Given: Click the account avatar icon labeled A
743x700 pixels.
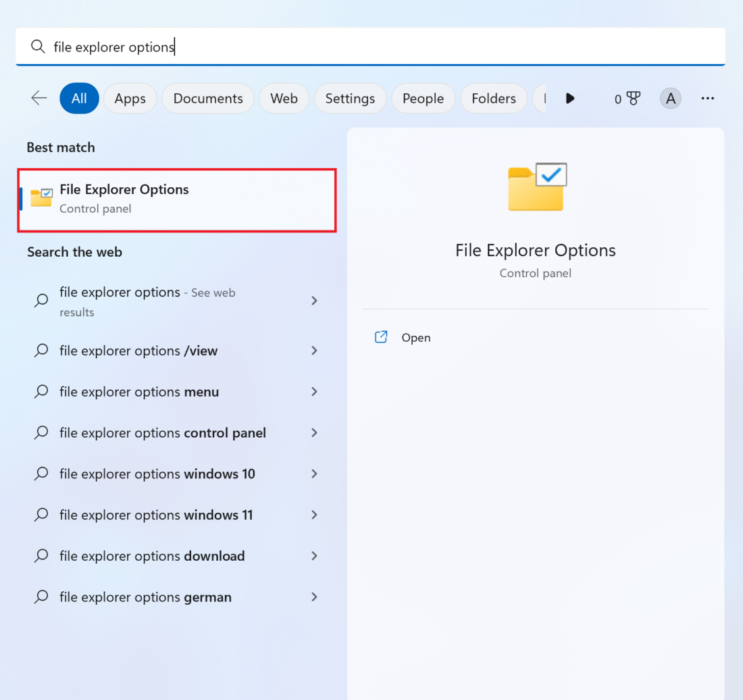Looking at the screenshot, I should [670, 98].
